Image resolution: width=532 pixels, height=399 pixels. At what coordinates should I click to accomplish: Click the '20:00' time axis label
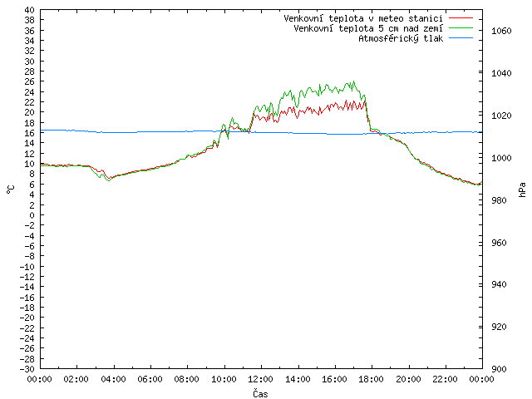[x=408, y=379]
